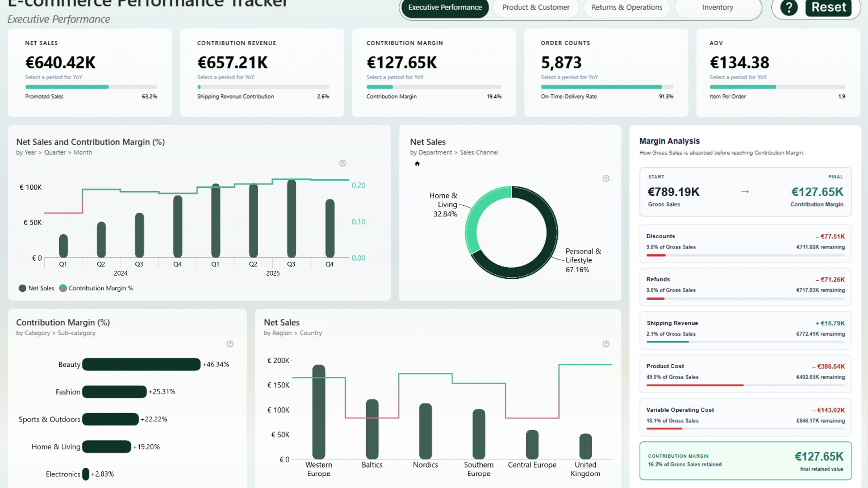Screen dimensions: 868x488
Task: Select the Sports & Outdoors bar
Action: point(110,419)
